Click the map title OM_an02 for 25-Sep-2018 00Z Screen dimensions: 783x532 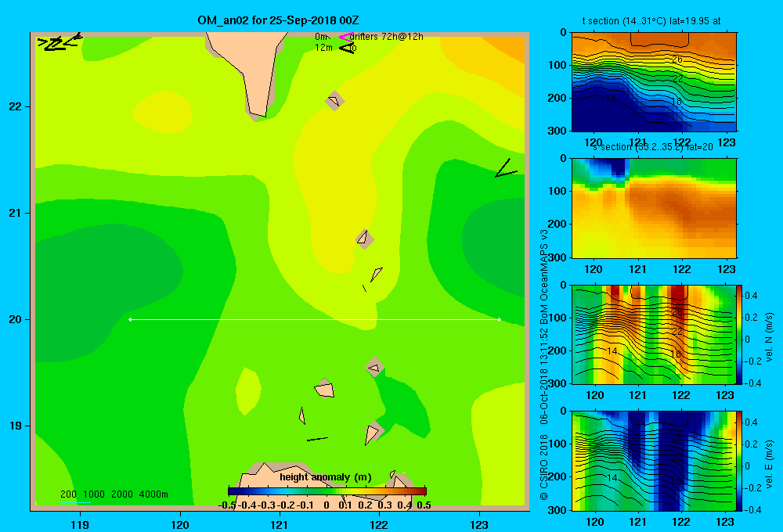point(278,20)
